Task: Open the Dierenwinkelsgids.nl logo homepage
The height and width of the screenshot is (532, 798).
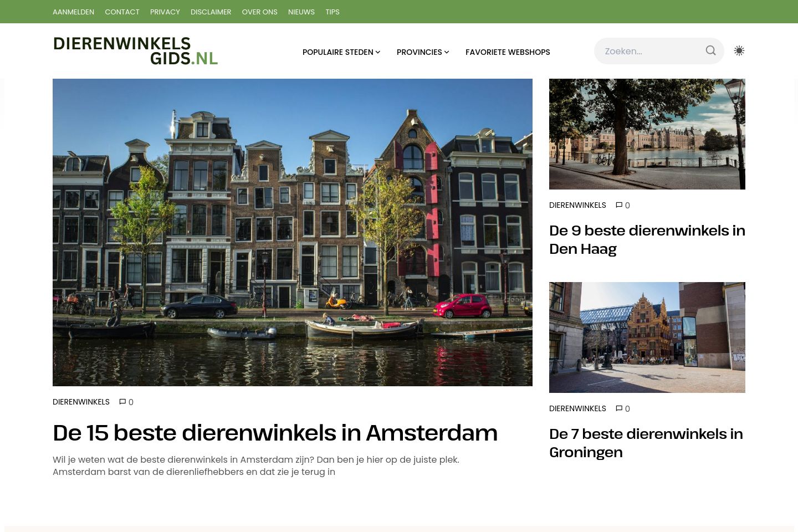Action: click(135, 51)
